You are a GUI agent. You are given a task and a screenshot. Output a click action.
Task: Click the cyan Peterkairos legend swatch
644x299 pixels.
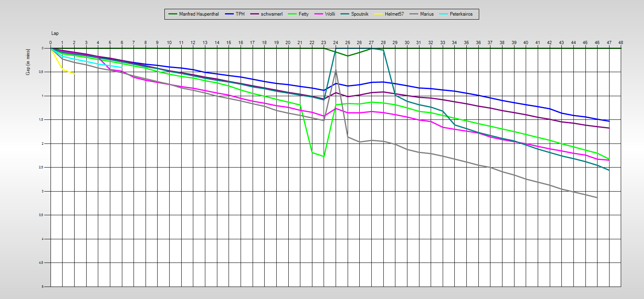point(444,14)
